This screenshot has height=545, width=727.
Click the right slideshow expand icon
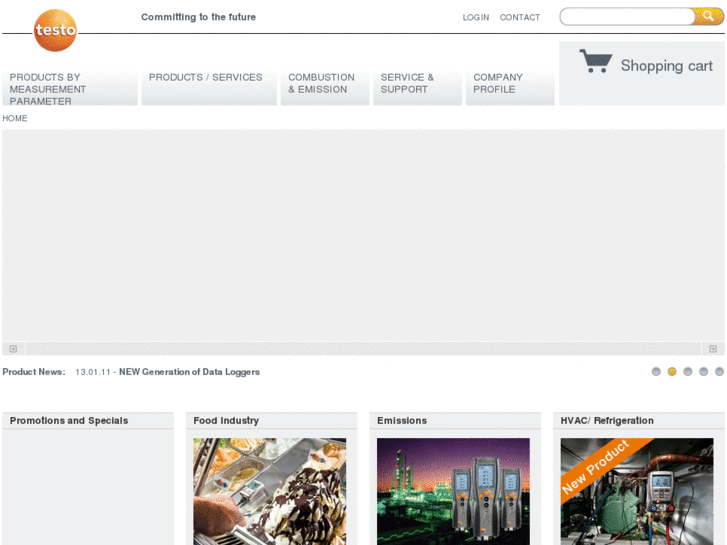(713, 349)
